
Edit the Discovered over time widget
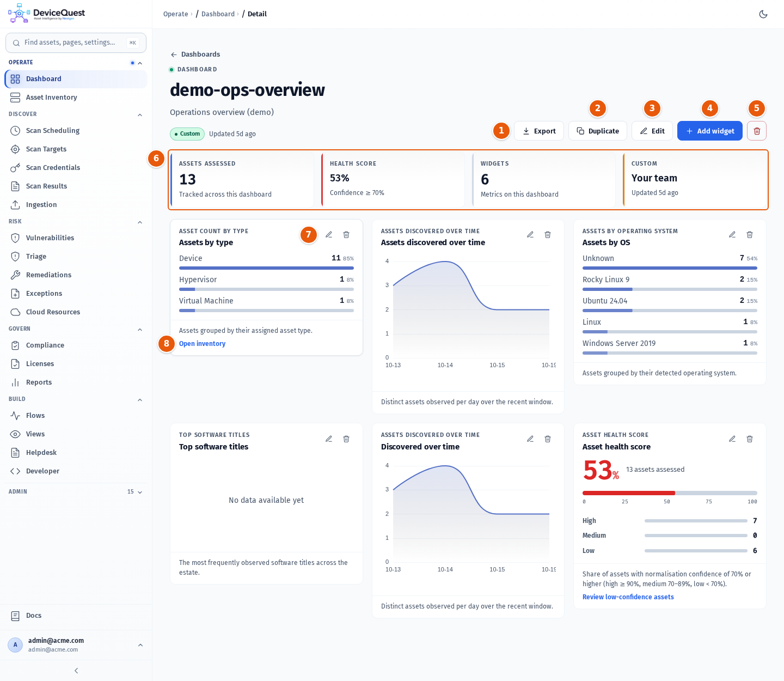pos(530,439)
